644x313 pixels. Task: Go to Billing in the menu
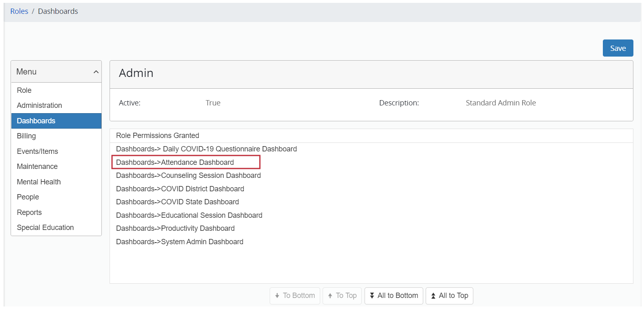26,136
